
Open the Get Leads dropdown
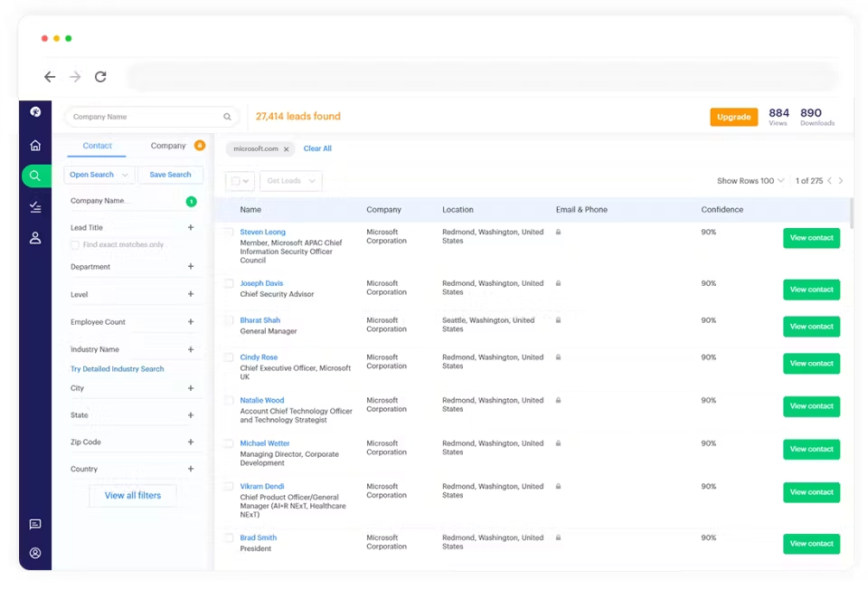coord(290,181)
